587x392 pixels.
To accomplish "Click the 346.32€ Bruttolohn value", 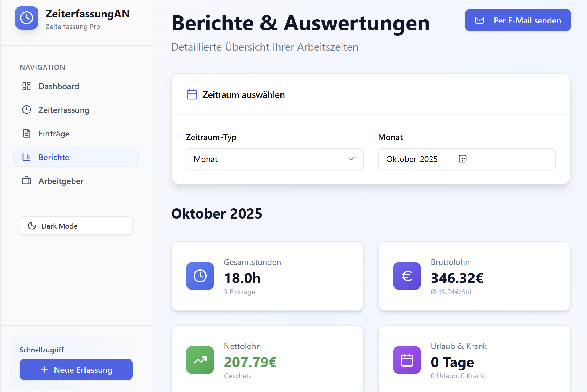I will click(x=457, y=278).
